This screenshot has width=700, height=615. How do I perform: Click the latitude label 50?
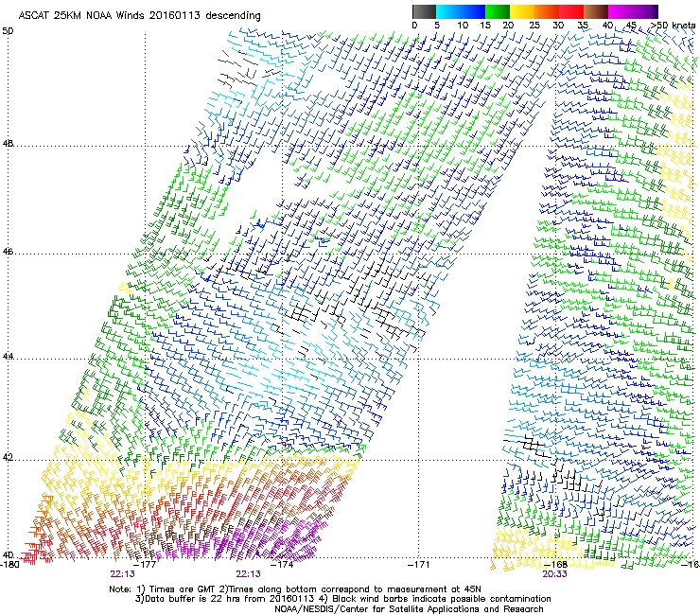(x=8, y=31)
